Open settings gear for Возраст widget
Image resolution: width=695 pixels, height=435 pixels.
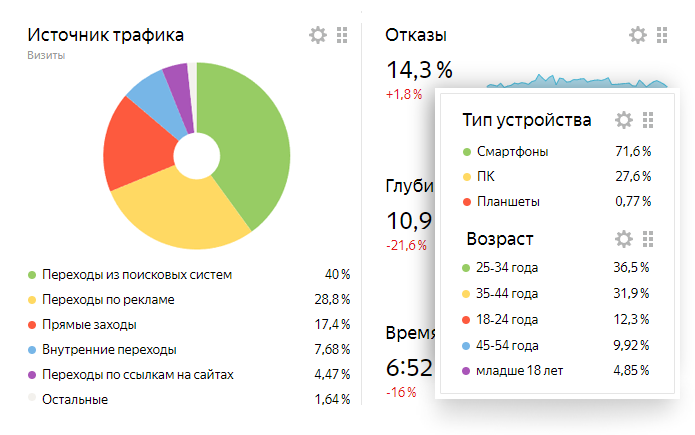(x=623, y=239)
